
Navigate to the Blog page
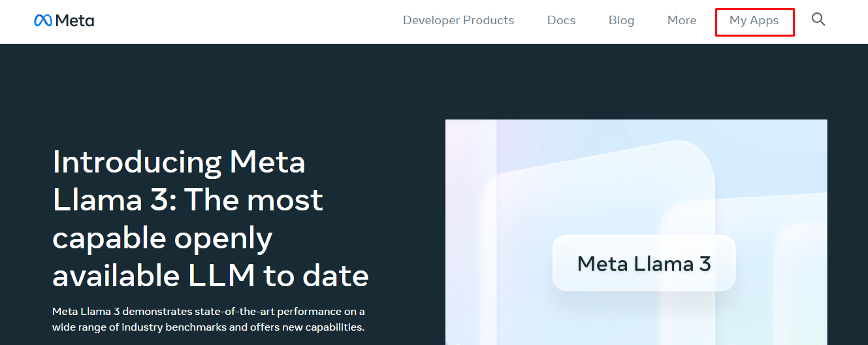[x=621, y=20]
